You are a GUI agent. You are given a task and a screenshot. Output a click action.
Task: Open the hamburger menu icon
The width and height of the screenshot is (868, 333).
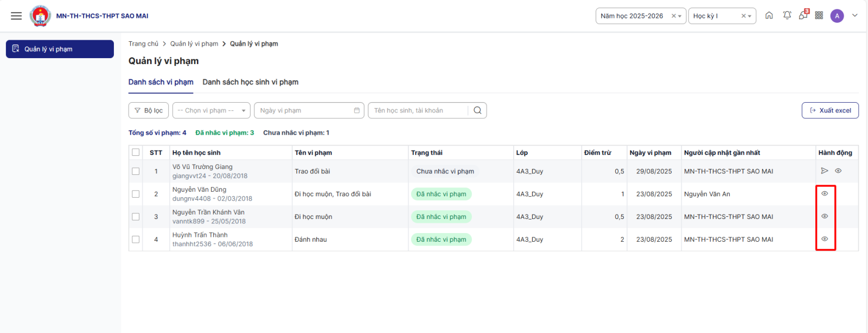click(16, 16)
